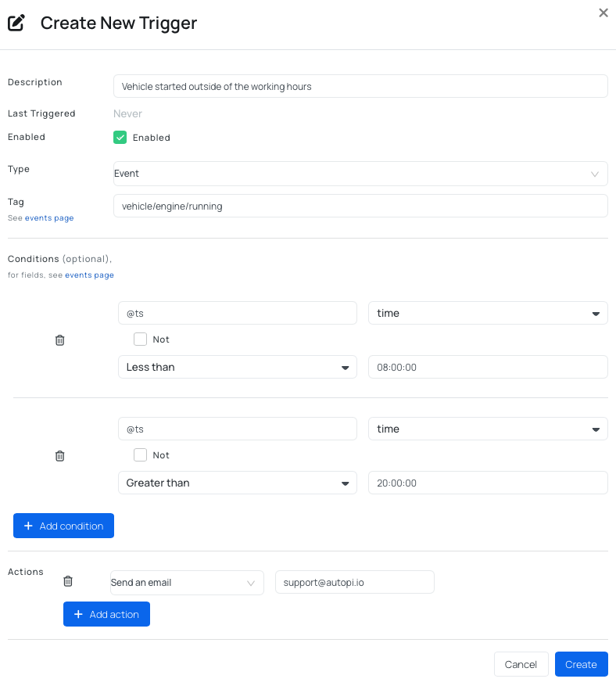Remove the Send an email action
This screenshot has width=616, height=686.
pos(68,581)
